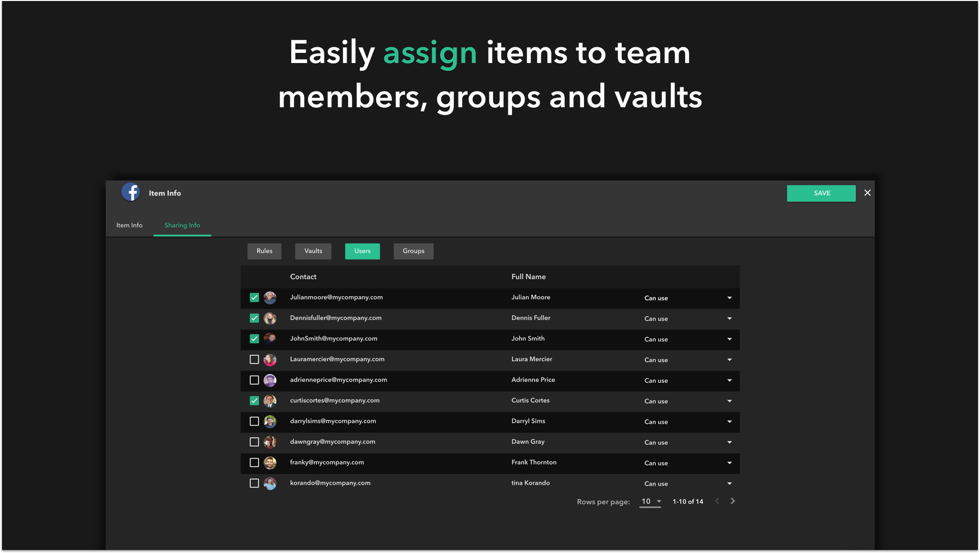
Task: Select the Sharing Info tab
Action: pos(182,225)
